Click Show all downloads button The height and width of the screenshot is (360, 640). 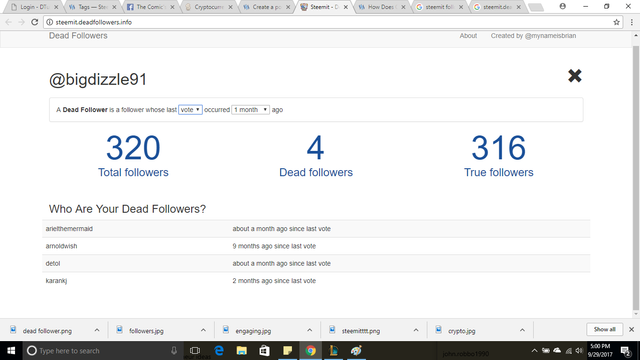pos(604,329)
